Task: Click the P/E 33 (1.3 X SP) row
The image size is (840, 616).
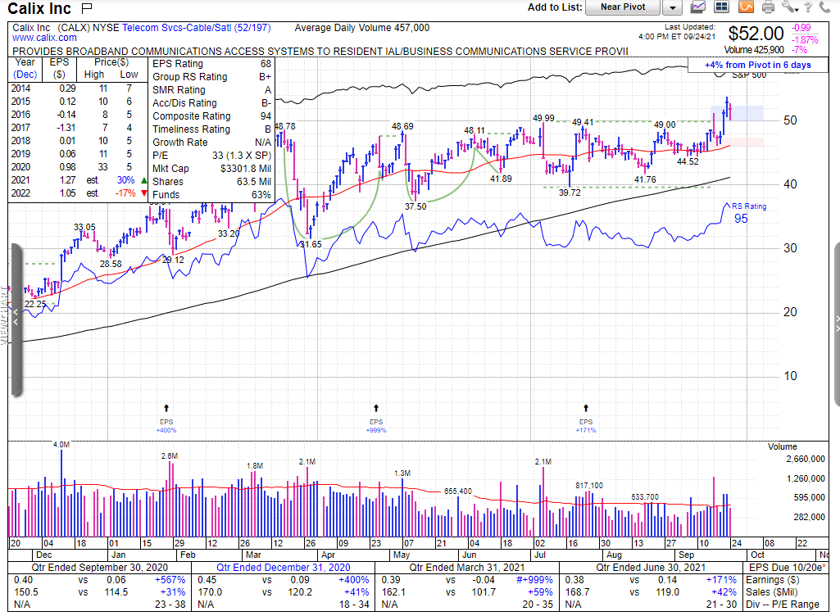Action: (211, 156)
